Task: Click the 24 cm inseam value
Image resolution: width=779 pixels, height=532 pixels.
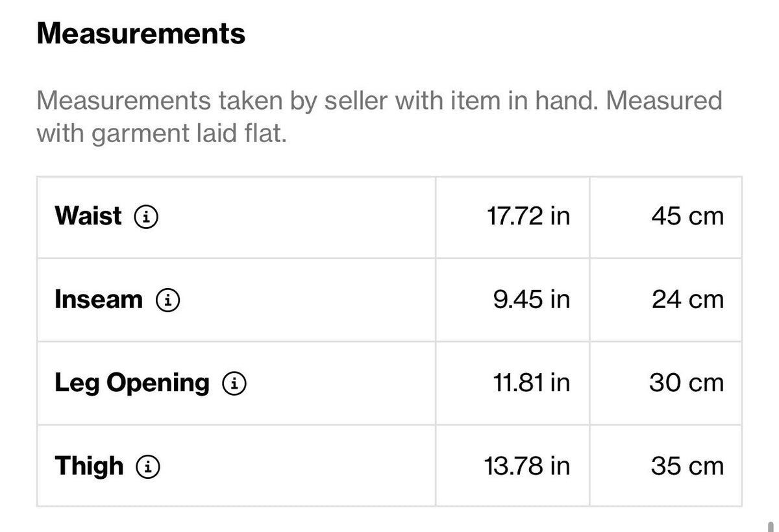Action: pyautogui.click(x=687, y=300)
